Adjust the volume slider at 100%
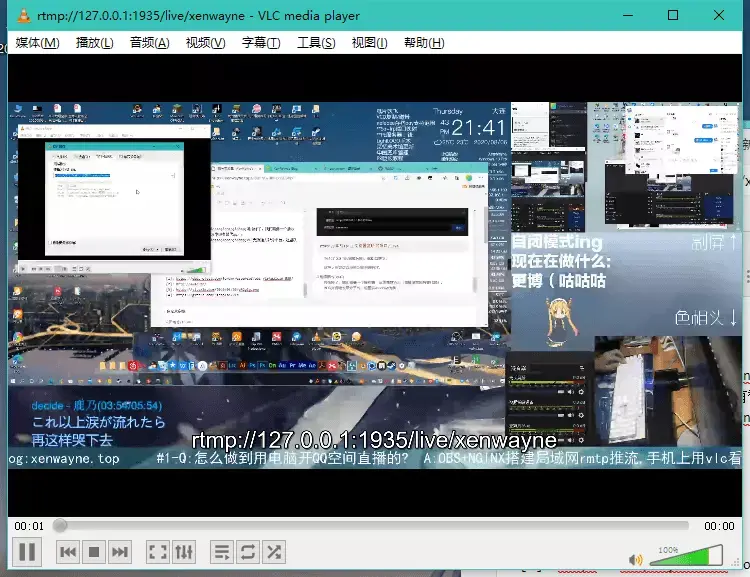This screenshot has width=750, height=577. (686, 555)
